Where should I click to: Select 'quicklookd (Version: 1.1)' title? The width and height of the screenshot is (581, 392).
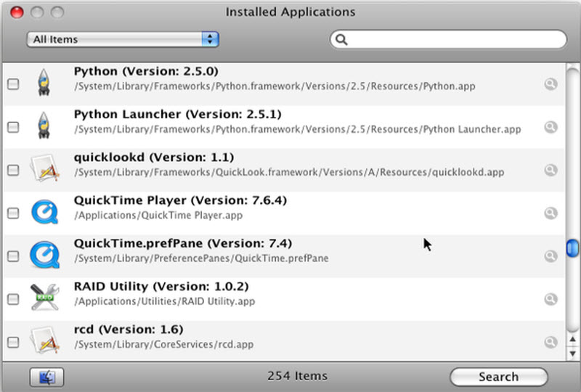(x=154, y=157)
